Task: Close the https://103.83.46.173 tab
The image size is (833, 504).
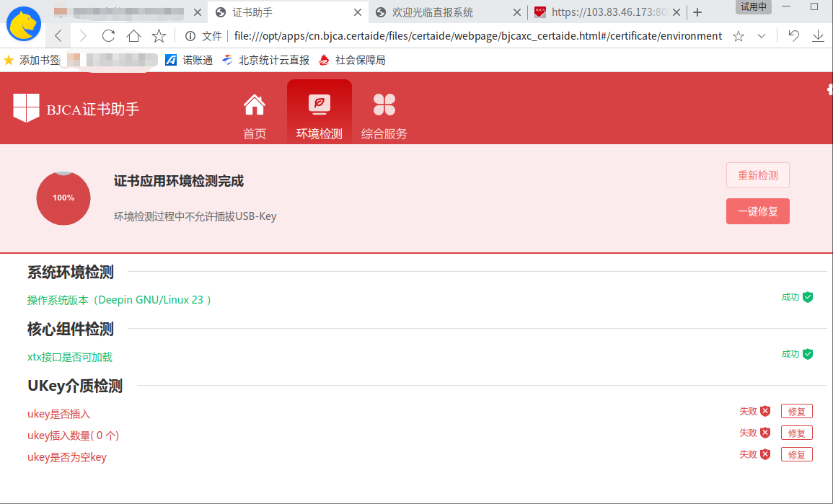Action: click(676, 12)
